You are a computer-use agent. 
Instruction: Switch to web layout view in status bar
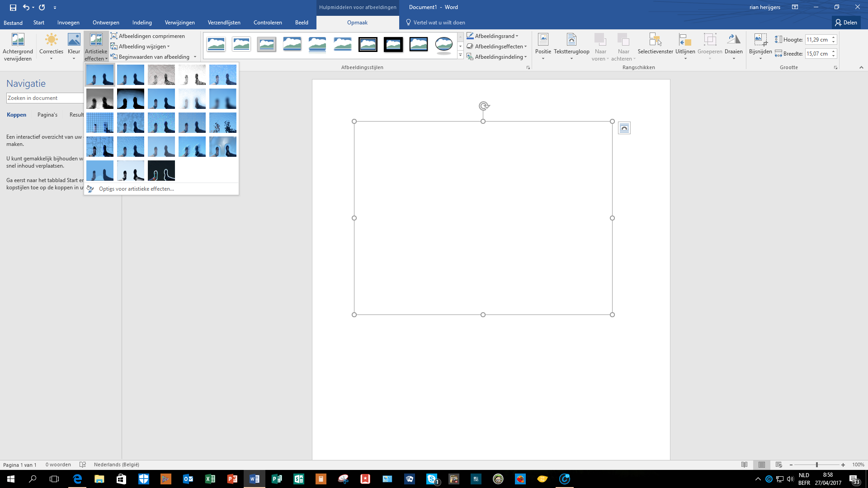coord(778,465)
